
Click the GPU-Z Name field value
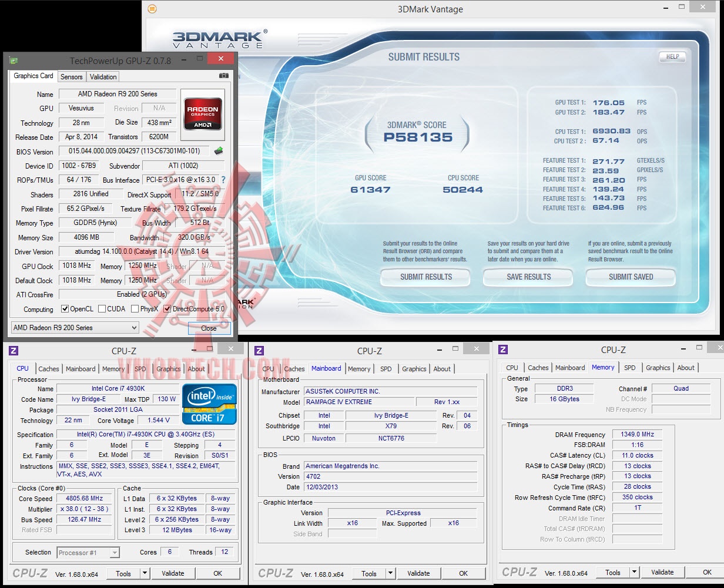point(117,94)
